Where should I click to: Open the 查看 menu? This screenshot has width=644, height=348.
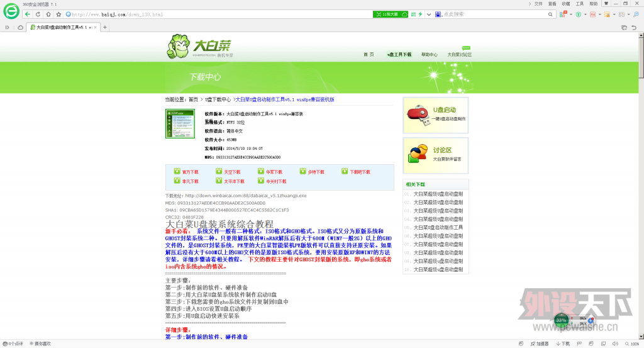pyautogui.click(x=552, y=4)
